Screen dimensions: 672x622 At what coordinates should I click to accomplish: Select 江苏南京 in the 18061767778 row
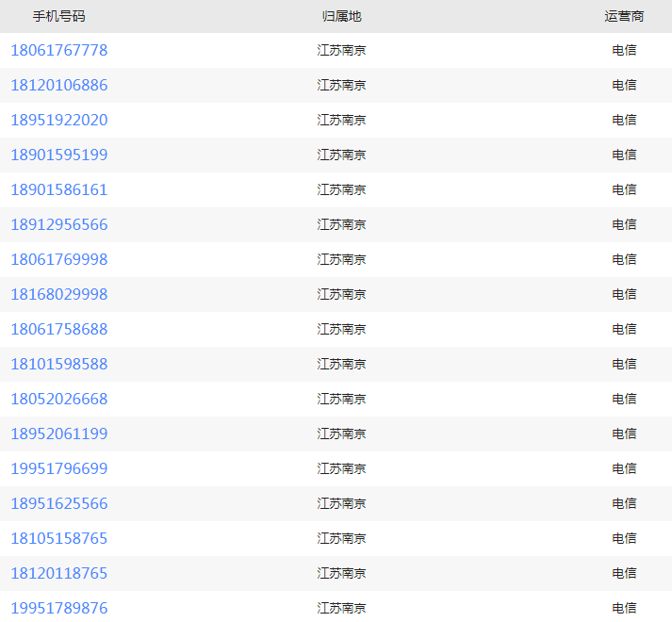341,51
